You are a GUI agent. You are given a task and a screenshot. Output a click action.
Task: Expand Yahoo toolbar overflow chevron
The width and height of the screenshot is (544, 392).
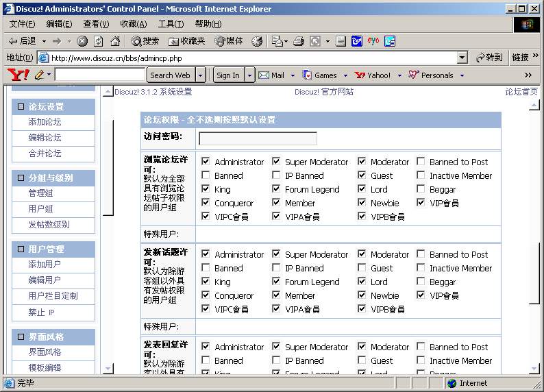pos(528,75)
